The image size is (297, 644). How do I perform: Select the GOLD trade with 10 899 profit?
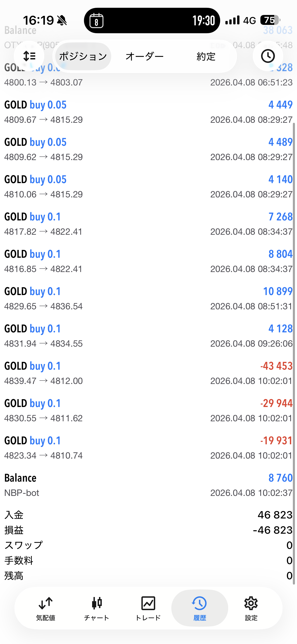pos(148,299)
